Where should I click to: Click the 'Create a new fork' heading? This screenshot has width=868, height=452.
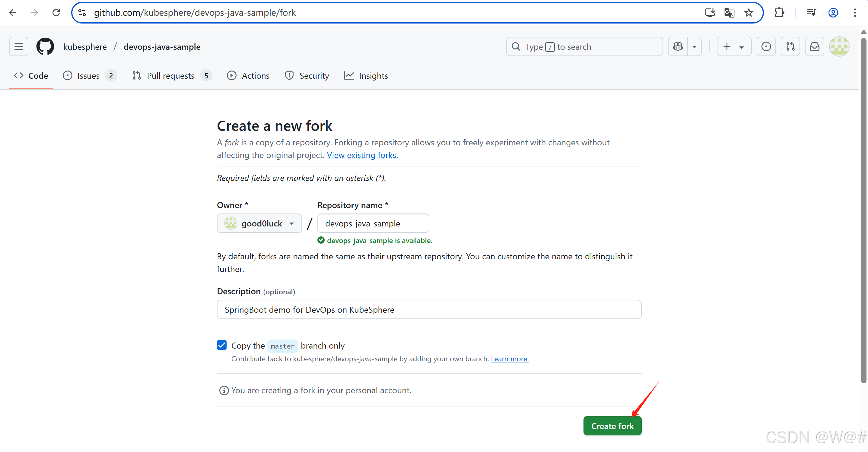(x=275, y=126)
